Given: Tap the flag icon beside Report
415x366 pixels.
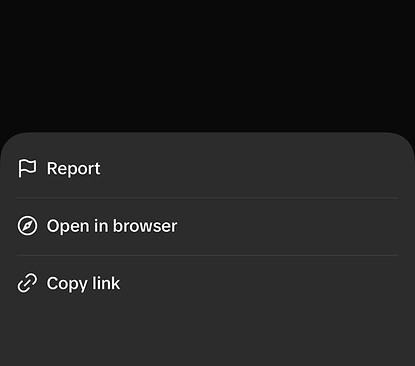Looking at the screenshot, I should (27, 168).
